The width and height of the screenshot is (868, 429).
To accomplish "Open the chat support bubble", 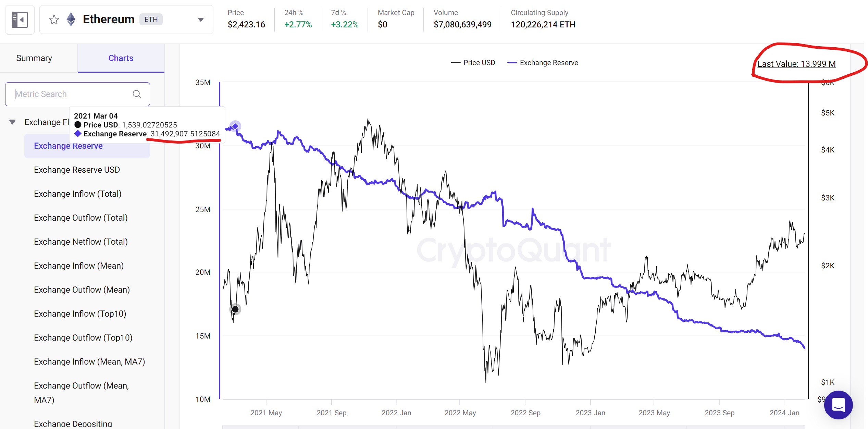I will (838, 405).
